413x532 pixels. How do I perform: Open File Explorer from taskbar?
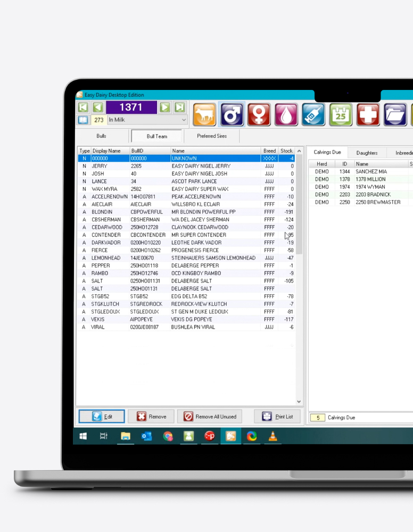[x=125, y=436]
